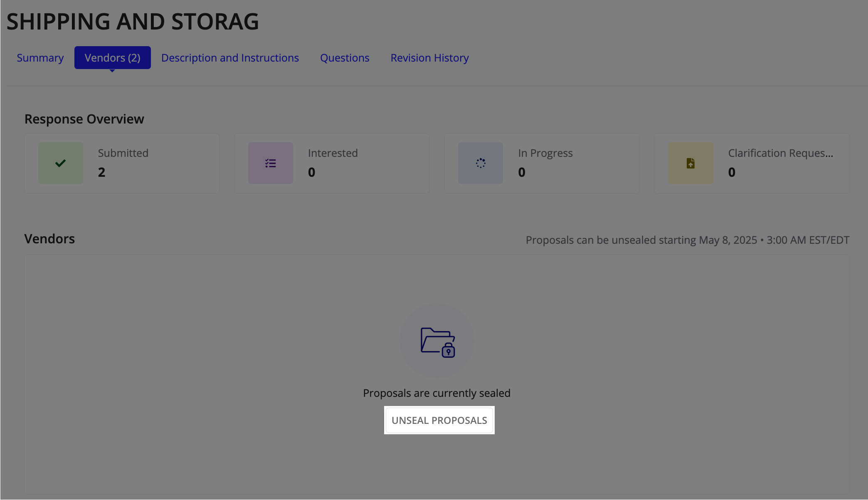
Task: Click the Submitted count 2
Action: tap(101, 172)
